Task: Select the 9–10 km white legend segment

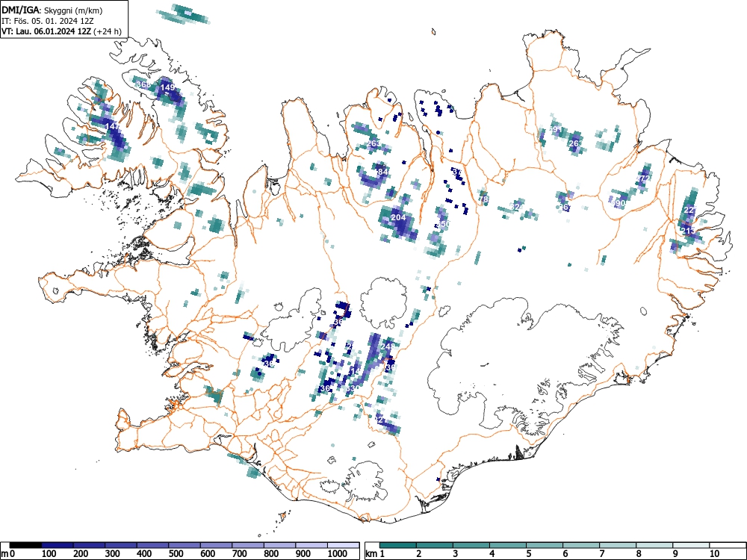Action: coord(691,545)
